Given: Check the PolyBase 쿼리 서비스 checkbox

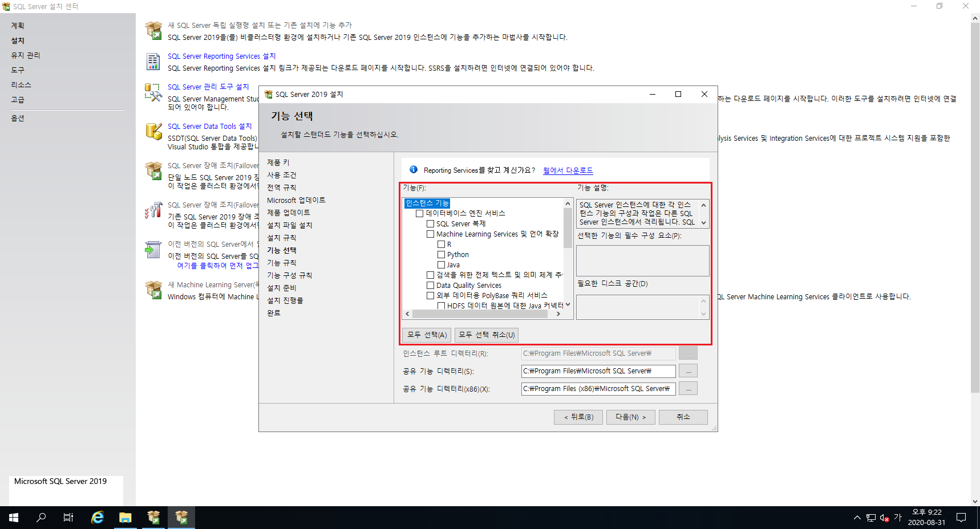Looking at the screenshot, I should coord(431,295).
